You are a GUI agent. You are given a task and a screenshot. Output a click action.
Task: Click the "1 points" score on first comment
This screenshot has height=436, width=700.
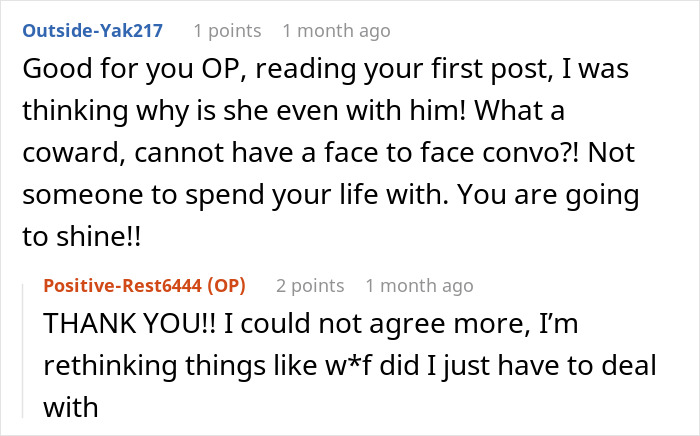pos(227,31)
